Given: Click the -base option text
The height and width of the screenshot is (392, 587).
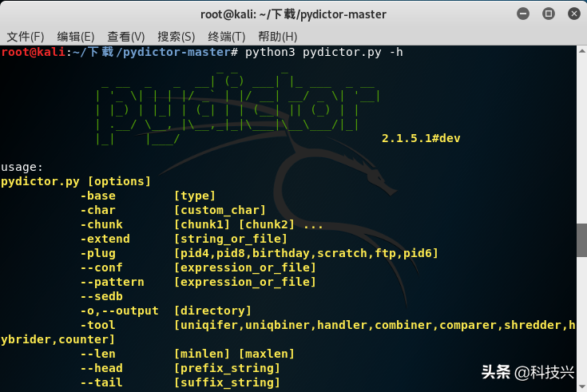Looking at the screenshot, I should (x=97, y=196).
